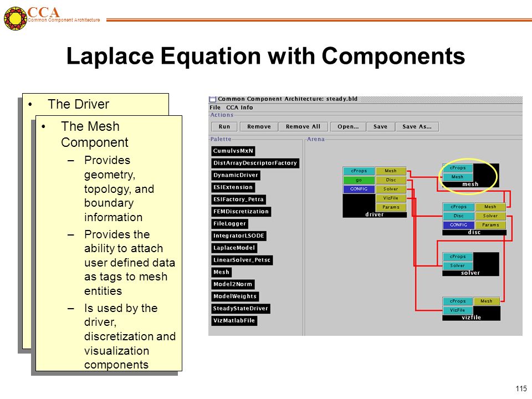Screen dimensions: 532x399
Task: Click the blue CONFIG port on disc
Action: tap(458, 225)
